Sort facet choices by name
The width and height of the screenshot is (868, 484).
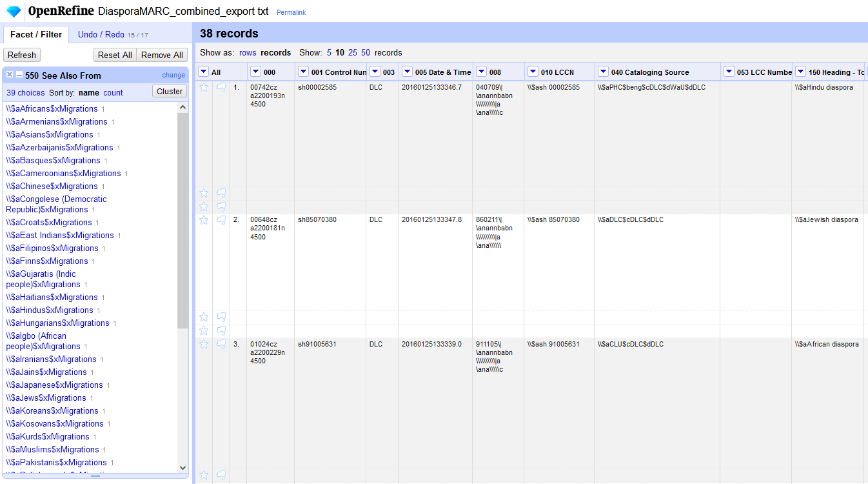pos(89,93)
